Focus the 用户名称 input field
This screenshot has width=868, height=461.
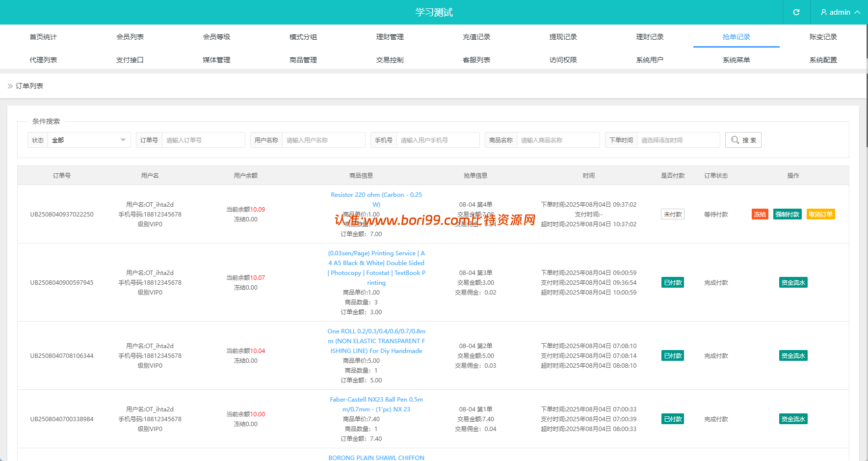(x=324, y=140)
